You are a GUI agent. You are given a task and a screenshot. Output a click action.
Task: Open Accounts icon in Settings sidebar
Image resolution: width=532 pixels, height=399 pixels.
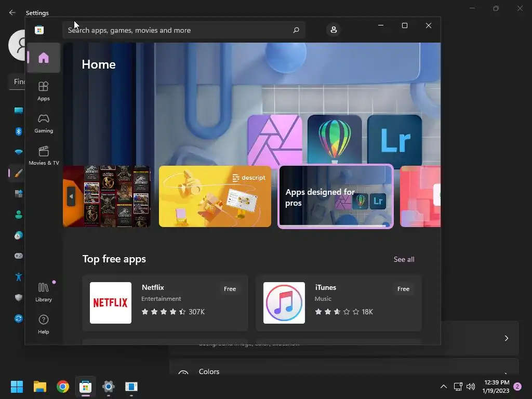(19, 215)
